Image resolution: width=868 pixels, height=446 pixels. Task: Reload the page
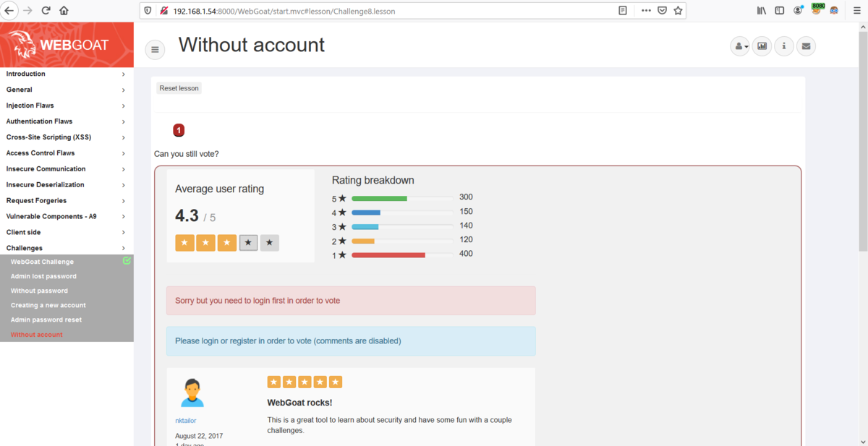click(x=46, y=11)
